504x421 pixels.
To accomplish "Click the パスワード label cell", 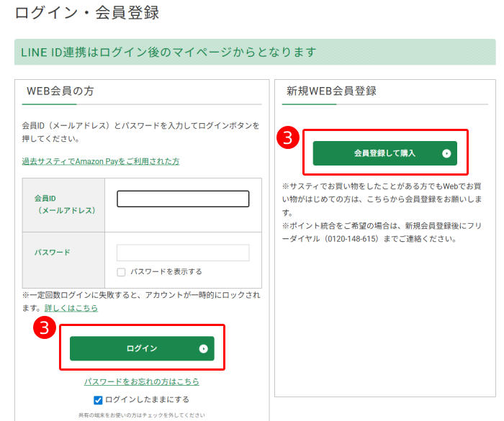I will tap(63, 260).
